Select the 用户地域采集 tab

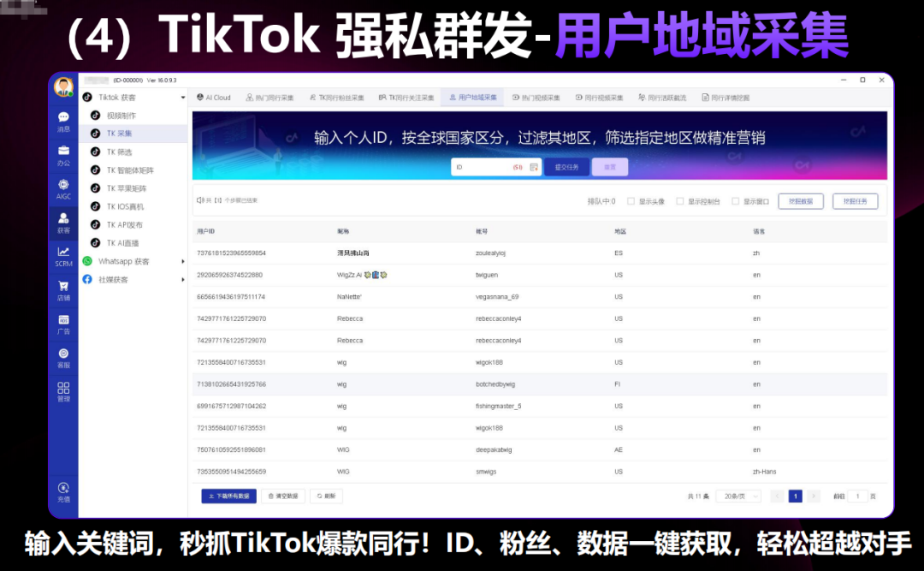pyautogui.click(x=472, y=98)
